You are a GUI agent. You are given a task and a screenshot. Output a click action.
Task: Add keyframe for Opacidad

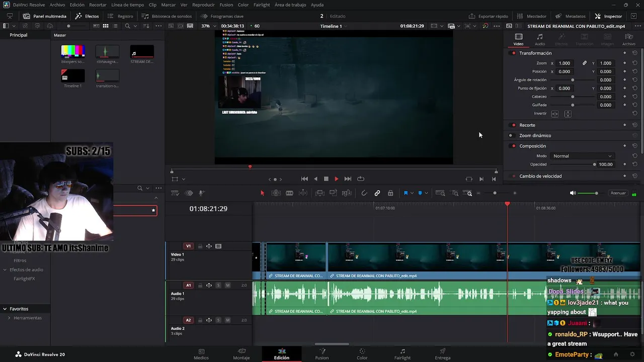[625, 164]
